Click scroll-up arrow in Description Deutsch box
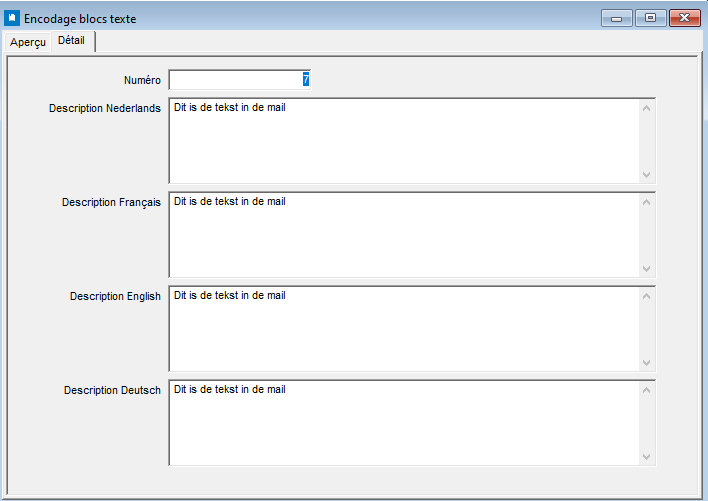This screenshot has width=708, height=501. click(646, 390)
